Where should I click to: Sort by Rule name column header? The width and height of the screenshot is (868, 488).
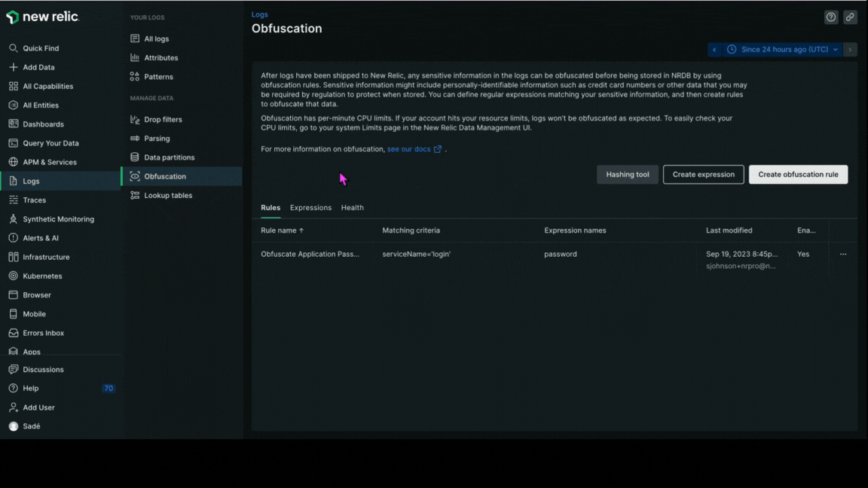[x=282, y=230]
